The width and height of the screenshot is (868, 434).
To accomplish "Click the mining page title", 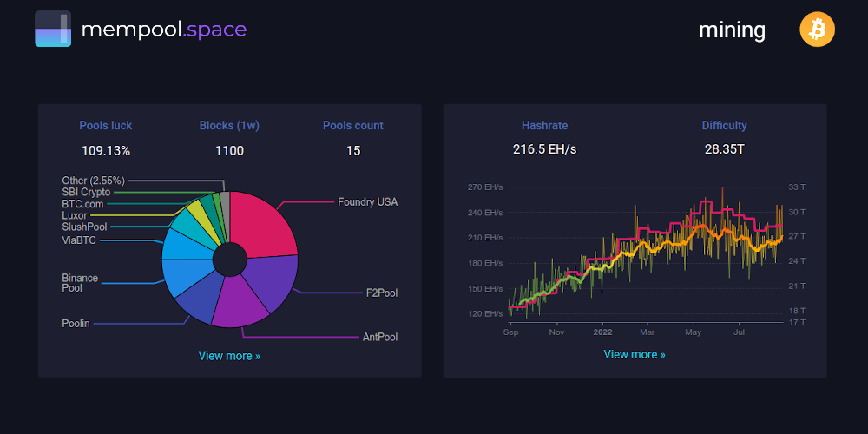I will tap(732, 30).
